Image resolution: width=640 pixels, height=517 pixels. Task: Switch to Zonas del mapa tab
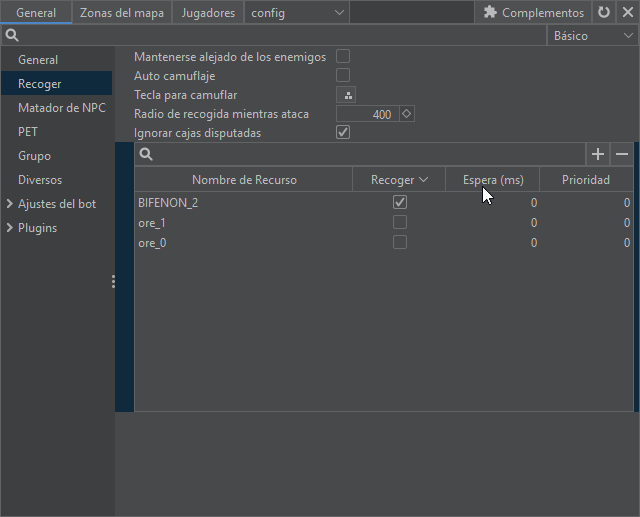pyautogui.click(x=121, y=13)
